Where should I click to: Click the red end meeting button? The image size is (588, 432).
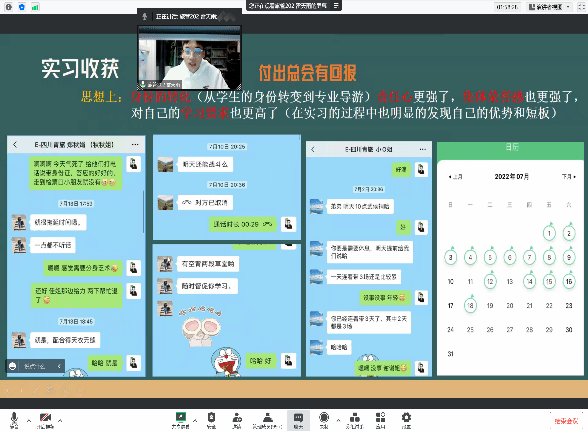point(566,421)
